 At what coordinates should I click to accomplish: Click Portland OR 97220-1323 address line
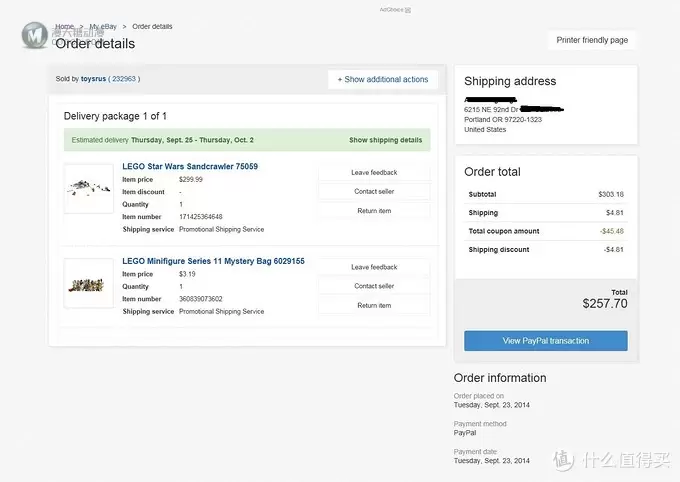tap(503, 119)
